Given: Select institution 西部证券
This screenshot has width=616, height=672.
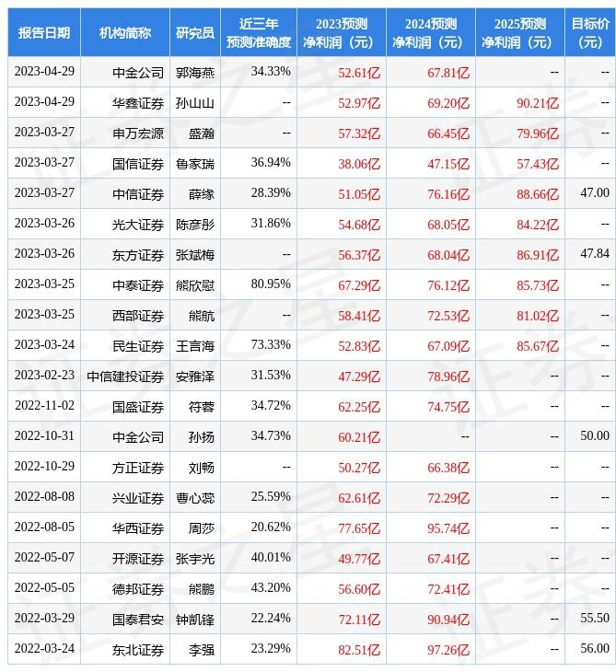Looking at the screenshot, I should point(138,316).
